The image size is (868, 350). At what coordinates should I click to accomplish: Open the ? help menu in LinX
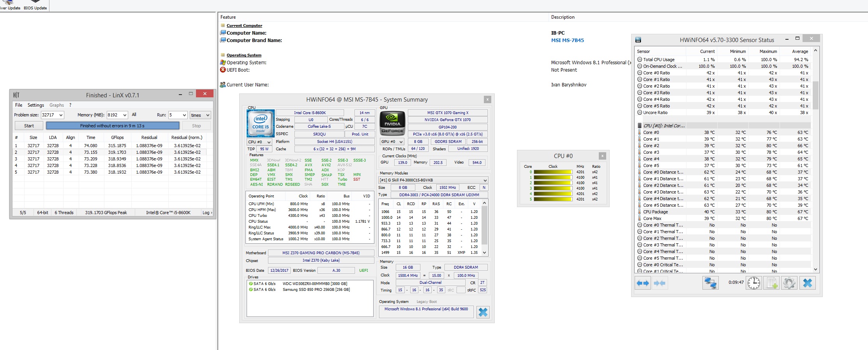[x=71, y=105]
